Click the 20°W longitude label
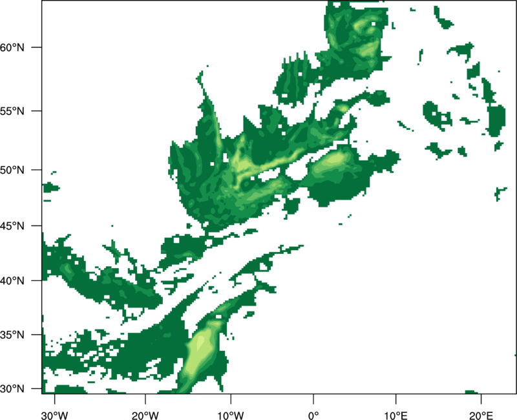This screenshot has width=517, height=420. click(145, 415)
